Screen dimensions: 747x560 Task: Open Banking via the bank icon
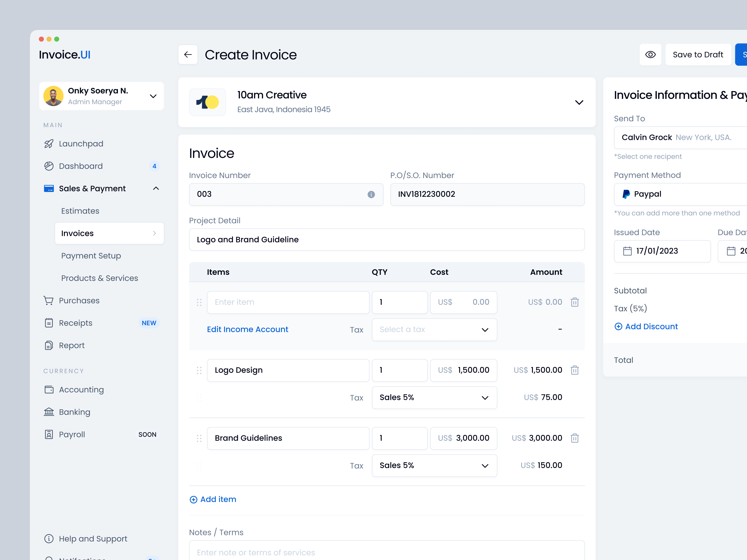pyautogui.click(x=49, y=412)
